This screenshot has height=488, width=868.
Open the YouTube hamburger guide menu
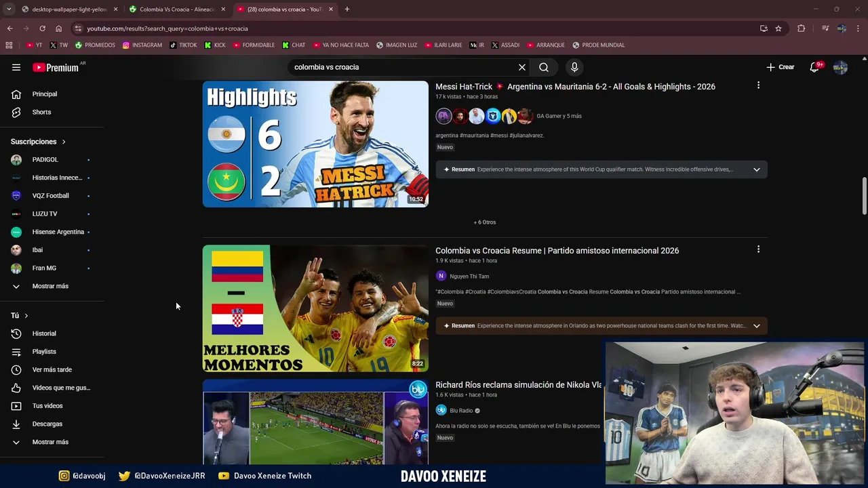16,67
